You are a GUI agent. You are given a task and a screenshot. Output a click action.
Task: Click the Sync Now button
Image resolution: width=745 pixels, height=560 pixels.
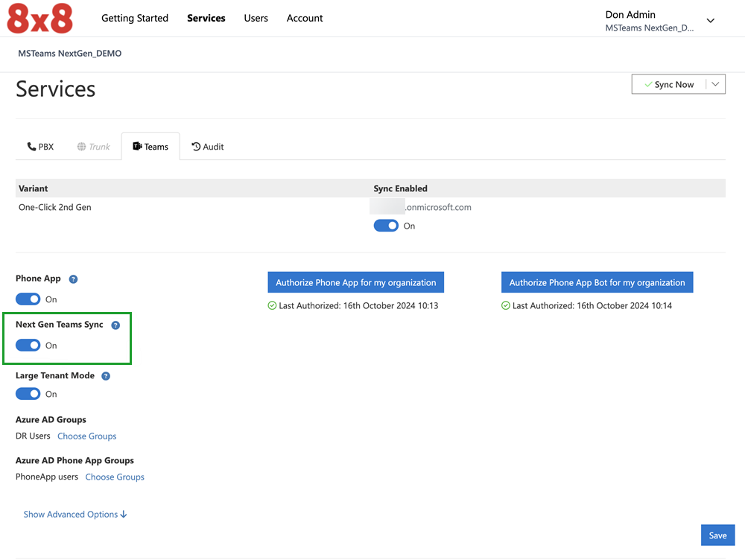click(x=668, y=85)
